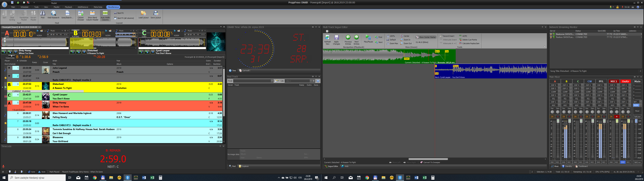Viewport: 644px width, 181px height.
Task: Open the Column Chooser
Action: coord(80,15)
